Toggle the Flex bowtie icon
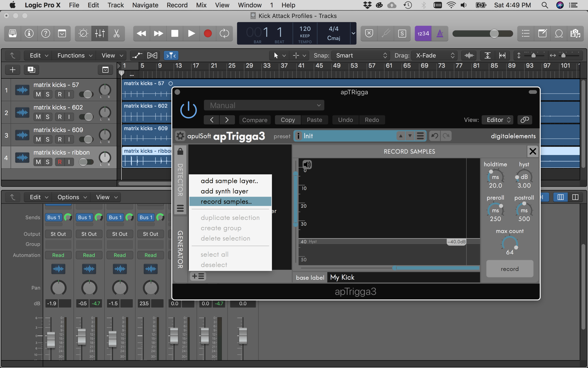 pyautogui.click(x=152, y=56)
